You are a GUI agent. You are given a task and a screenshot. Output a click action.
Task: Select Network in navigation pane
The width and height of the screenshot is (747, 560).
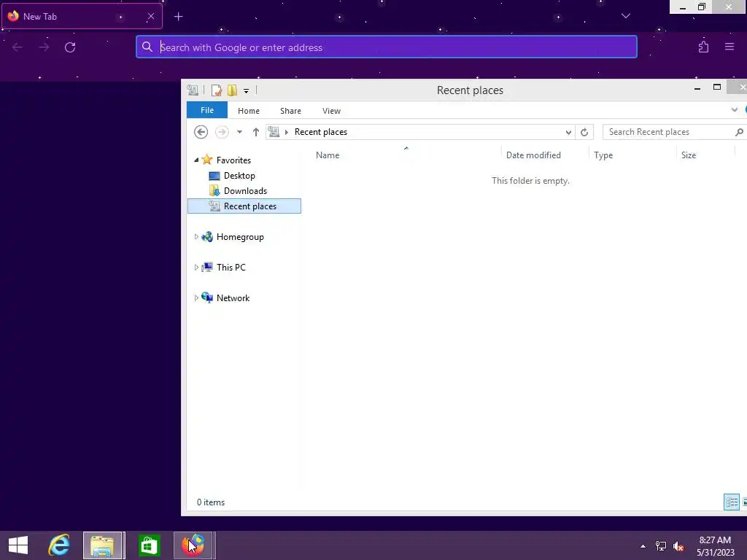pos(233,298)
